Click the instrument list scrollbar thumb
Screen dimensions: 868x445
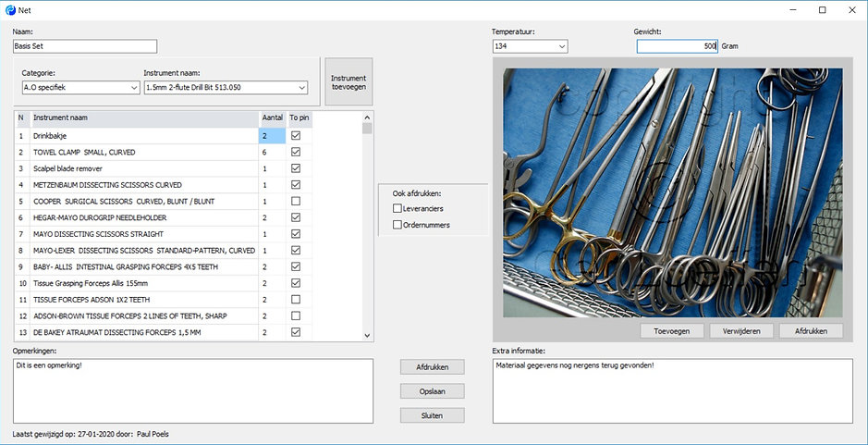[366, 129]
